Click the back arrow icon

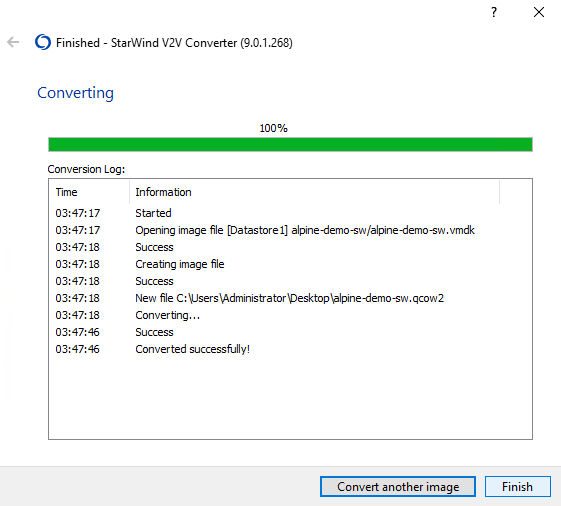13,42
